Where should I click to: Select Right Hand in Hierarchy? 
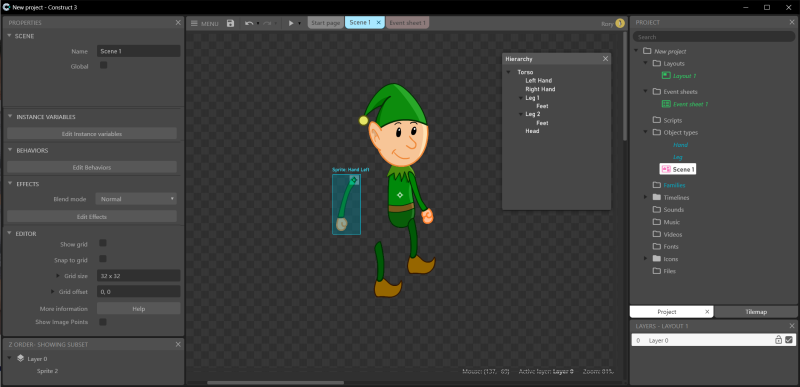pos(540,89)
